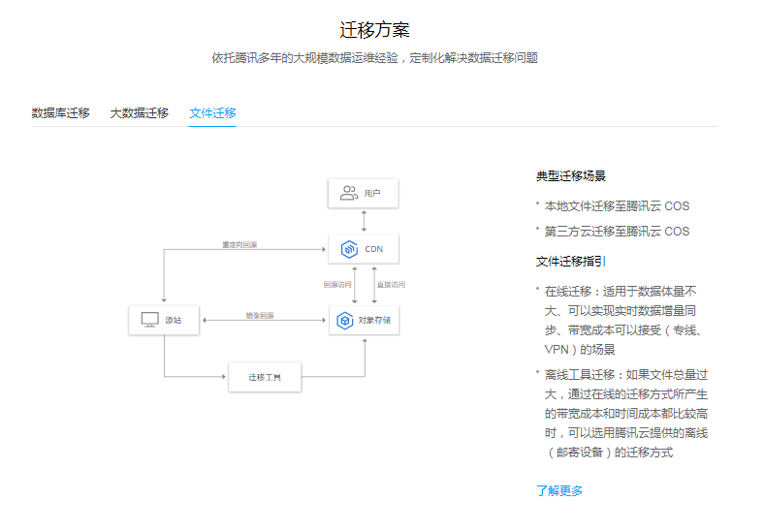This screenshot has height=532, width=765.
Task: Click the CDN label text
Action: pyautogui.click(x=373, y=249)
